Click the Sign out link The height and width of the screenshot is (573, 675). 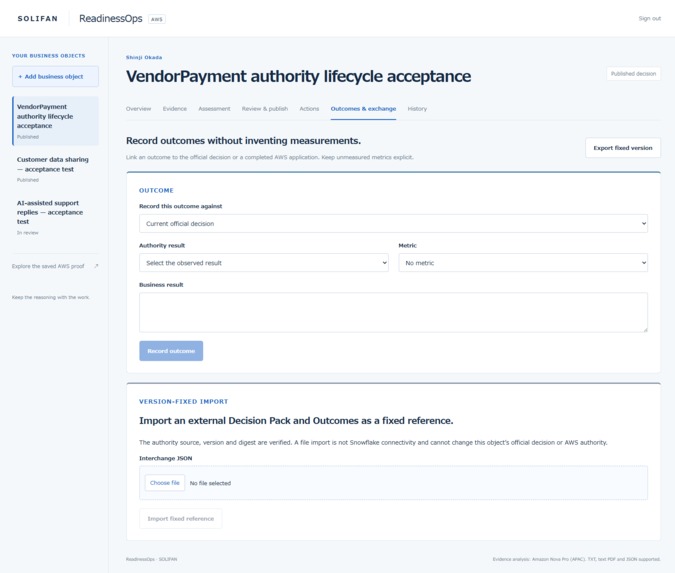click(x=650, y=19)
